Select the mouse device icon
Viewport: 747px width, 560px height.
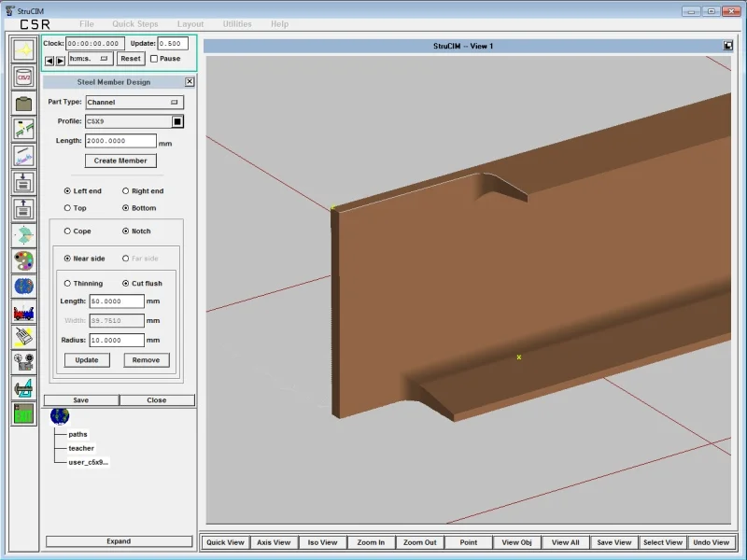coord(23,337)
